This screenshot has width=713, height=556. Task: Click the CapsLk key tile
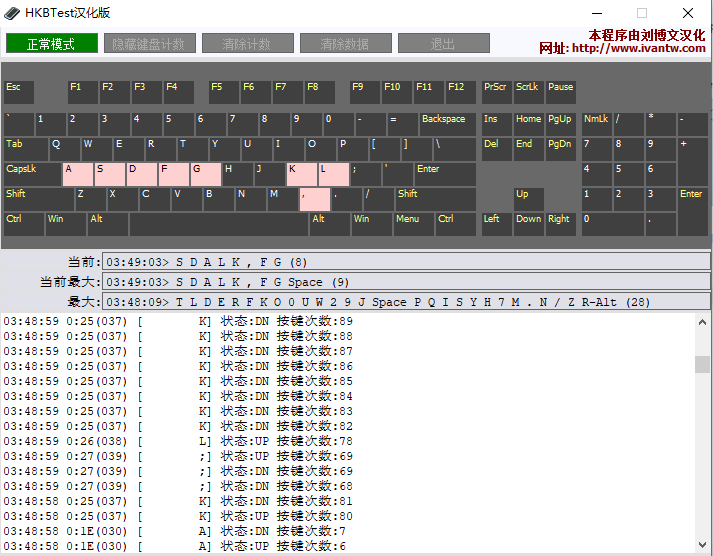tap(32, 174)
